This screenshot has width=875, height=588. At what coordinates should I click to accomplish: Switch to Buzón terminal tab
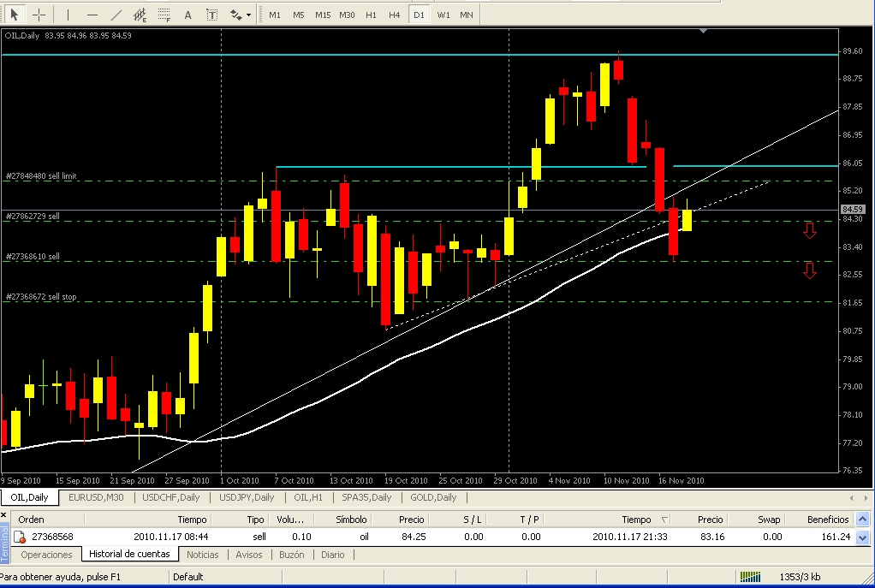[x=292, y=555]
